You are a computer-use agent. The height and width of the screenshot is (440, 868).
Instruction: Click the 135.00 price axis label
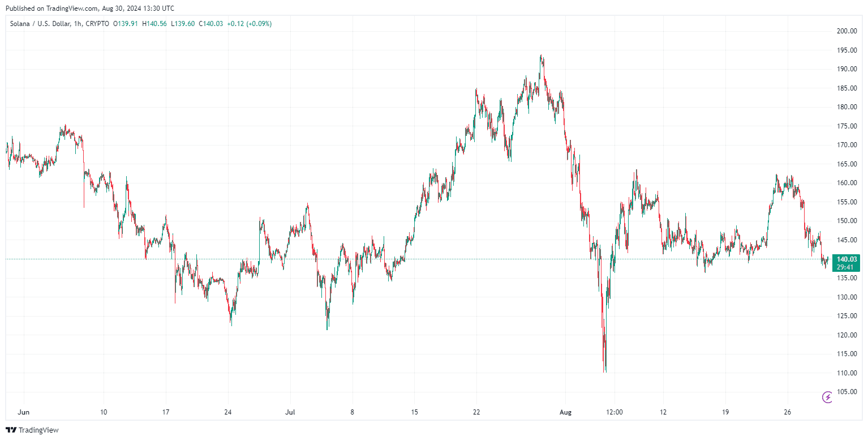pos(846,278)
